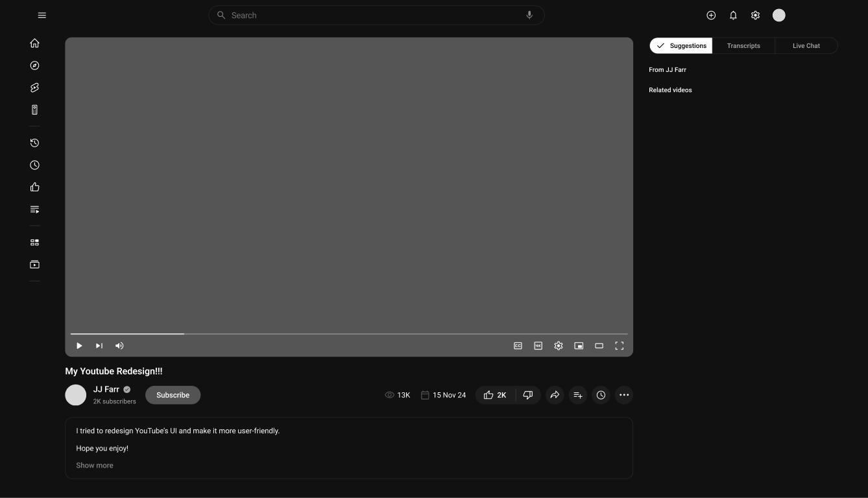Focus the Search input field
868x498 pixels.
[376, 15]
